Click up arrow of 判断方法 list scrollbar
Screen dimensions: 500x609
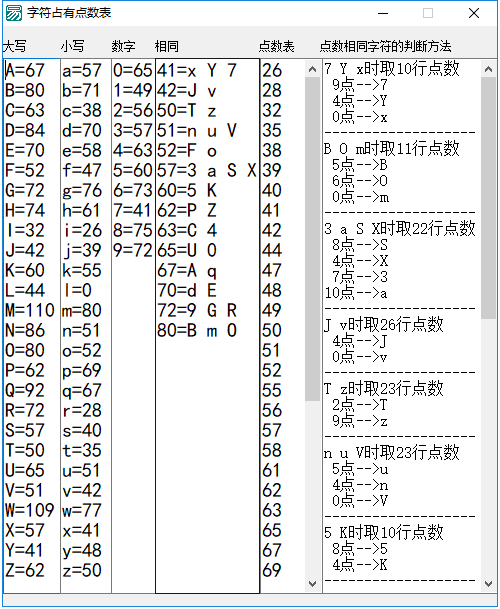[x=488, y=69]
